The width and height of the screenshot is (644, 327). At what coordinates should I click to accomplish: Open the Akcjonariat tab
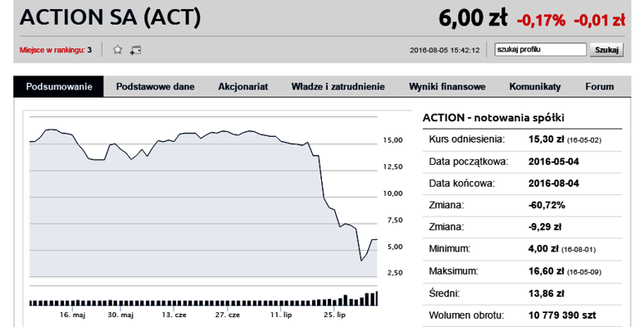tap(243, 87)
